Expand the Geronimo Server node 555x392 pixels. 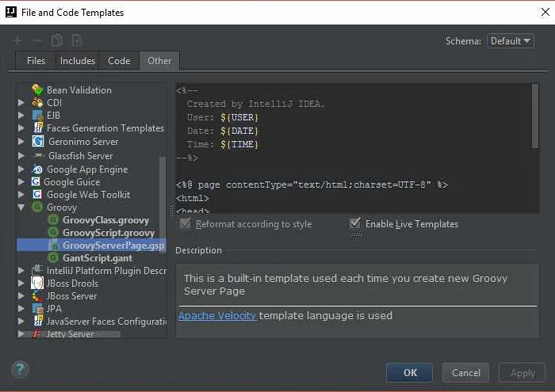[21, 141]
